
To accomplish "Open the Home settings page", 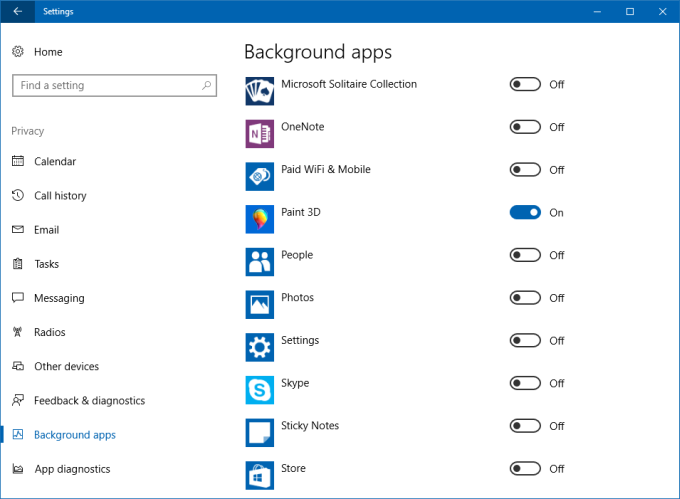I will coord(48,52).
